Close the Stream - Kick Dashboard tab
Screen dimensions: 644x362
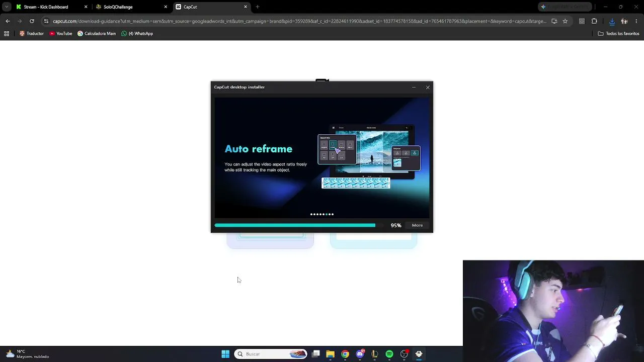coord(86,7)
